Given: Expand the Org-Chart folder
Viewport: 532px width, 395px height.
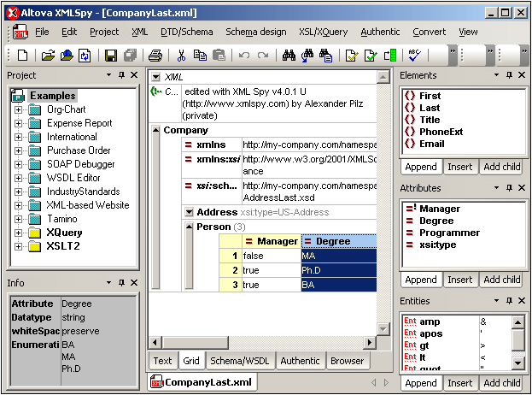Looking at the screenshot, I should point(18,109).
